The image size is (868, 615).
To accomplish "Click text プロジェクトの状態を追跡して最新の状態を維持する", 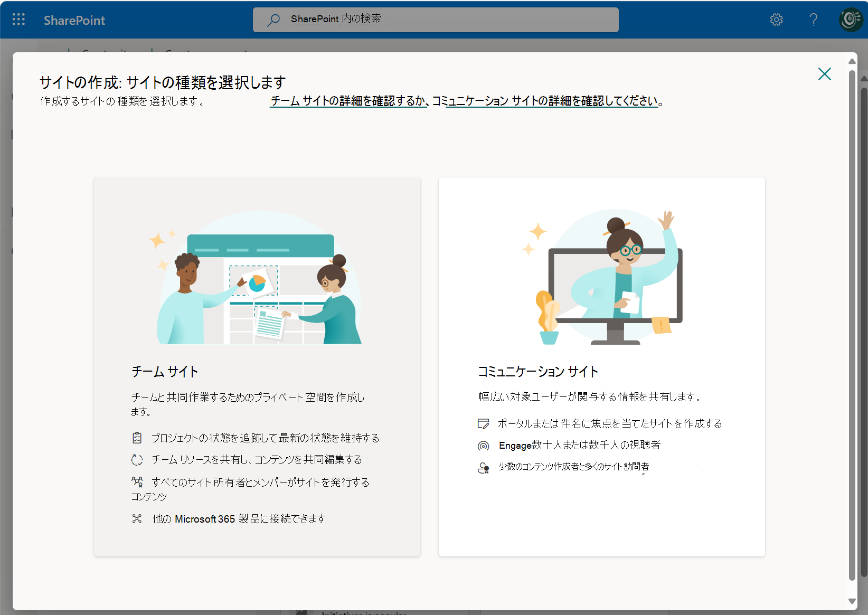I will [x=265, y=438].
